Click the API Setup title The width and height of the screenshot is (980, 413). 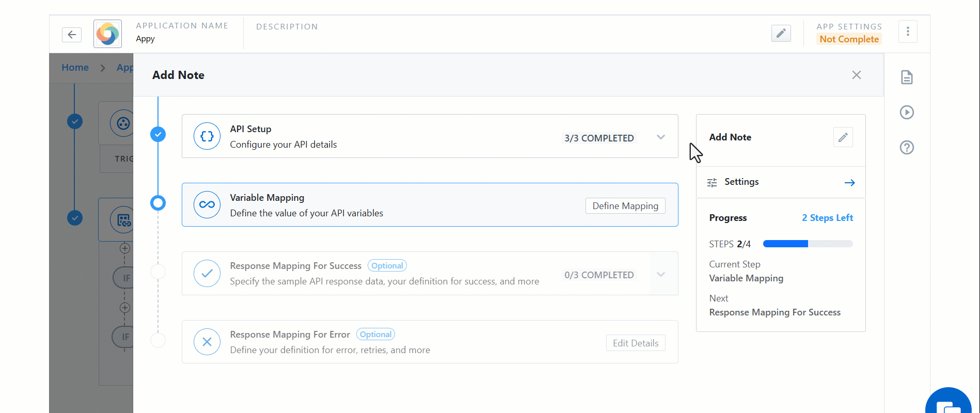pos(250,129)
